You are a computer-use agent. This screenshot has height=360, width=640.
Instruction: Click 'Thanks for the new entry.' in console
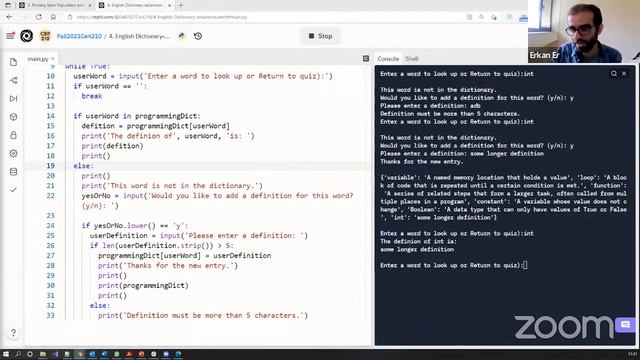[x=422, y=162]
